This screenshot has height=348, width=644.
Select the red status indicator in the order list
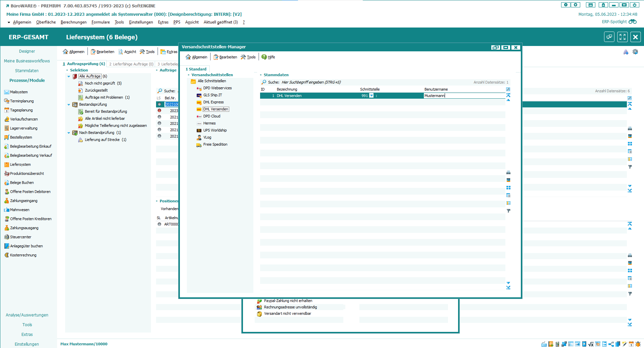point(159,110)
